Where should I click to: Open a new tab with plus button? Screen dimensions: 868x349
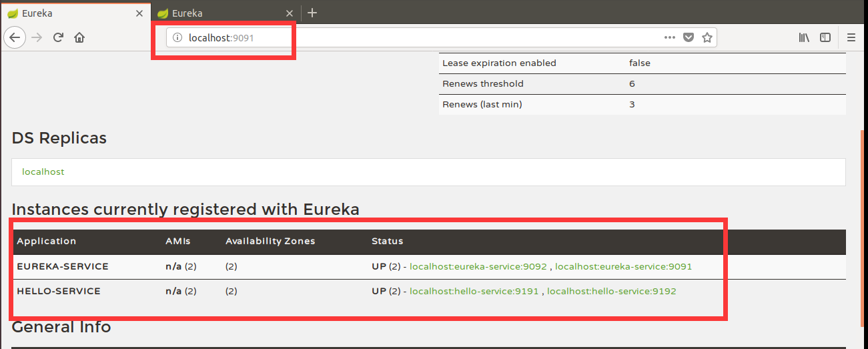click(x=312, y=13)
